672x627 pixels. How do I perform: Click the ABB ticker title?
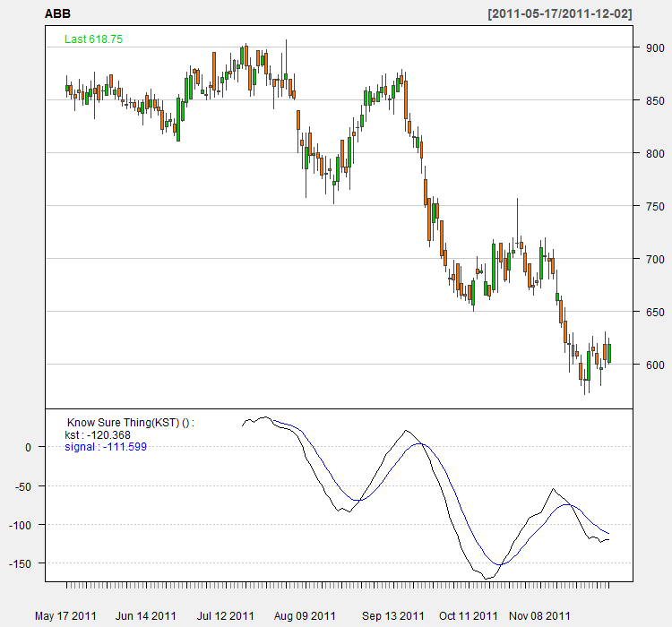[57, 13]
